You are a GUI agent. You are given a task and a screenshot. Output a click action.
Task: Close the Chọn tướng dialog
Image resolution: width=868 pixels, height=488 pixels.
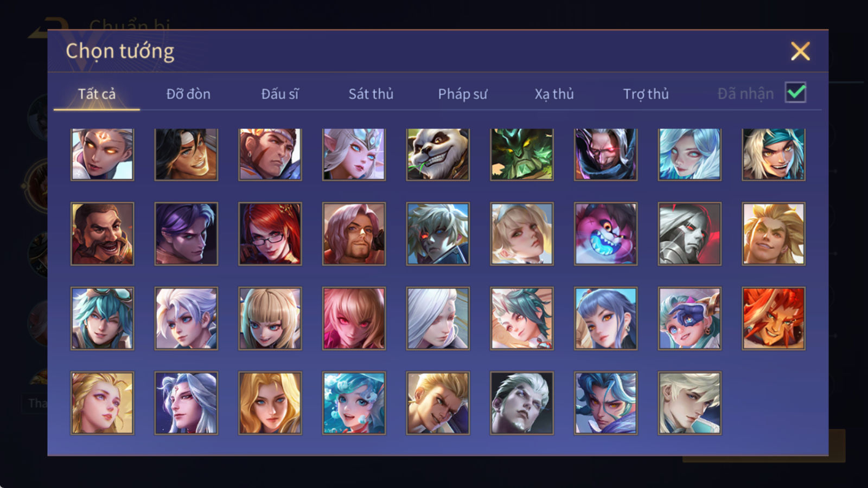coord(800,51)
